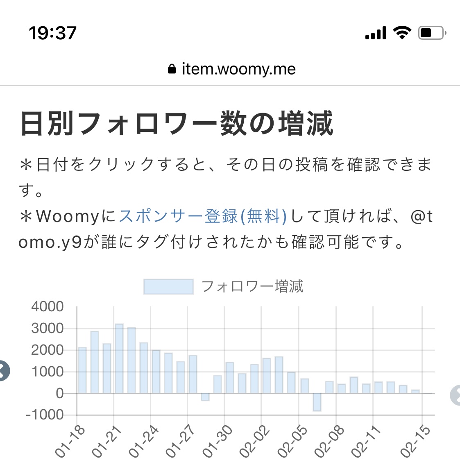Tap the 日別フォロワー数の増減 heading
This screenshot has width=460, height=476.
[x=177, y=124]
